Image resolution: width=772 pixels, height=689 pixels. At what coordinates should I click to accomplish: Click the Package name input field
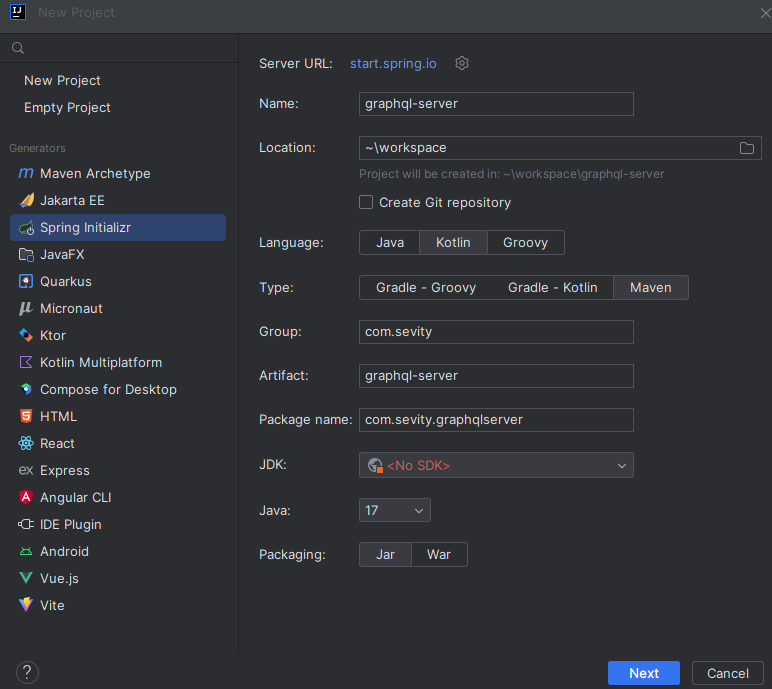tap(496, 420)
